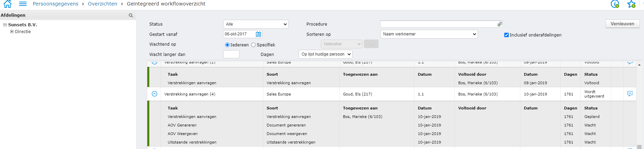Open Overzichten breadcrumb
Viewport: 644px width, 149px height.
[x=102, y=4]
